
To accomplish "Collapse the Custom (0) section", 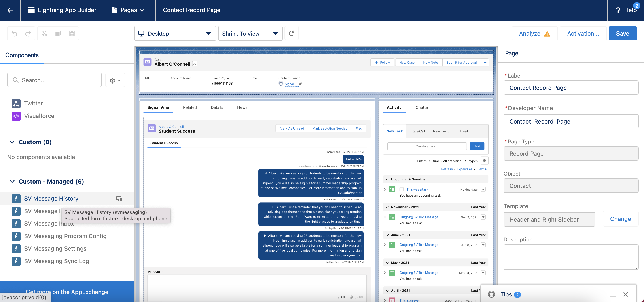I will tap(12, 142).
